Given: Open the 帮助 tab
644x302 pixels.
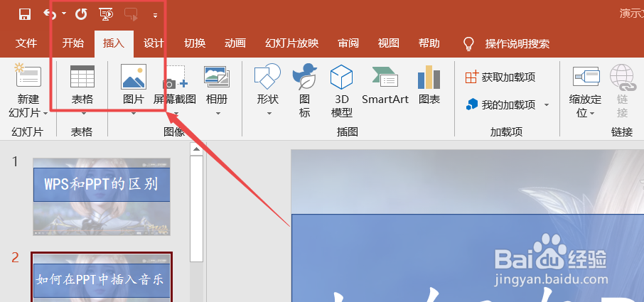Looking at the screenshot, I should coord(429,43).
